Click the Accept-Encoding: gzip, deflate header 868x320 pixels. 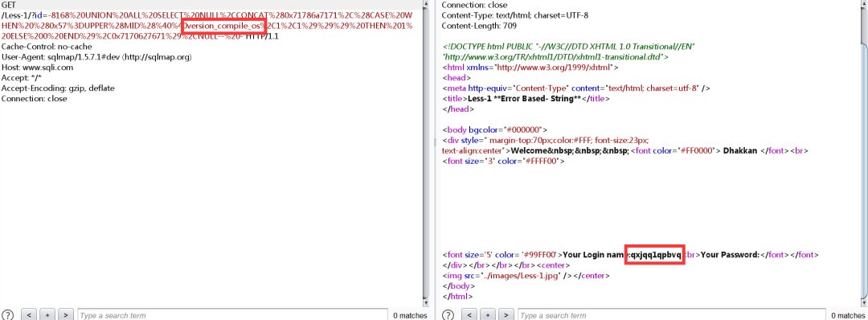(58, 88)
